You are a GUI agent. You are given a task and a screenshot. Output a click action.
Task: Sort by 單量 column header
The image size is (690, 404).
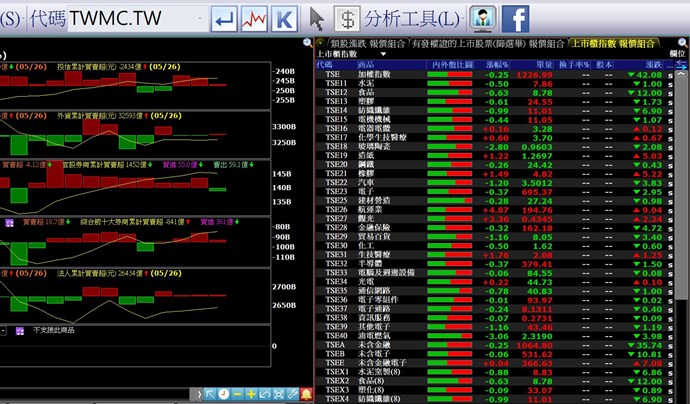(x=544, y=65)
